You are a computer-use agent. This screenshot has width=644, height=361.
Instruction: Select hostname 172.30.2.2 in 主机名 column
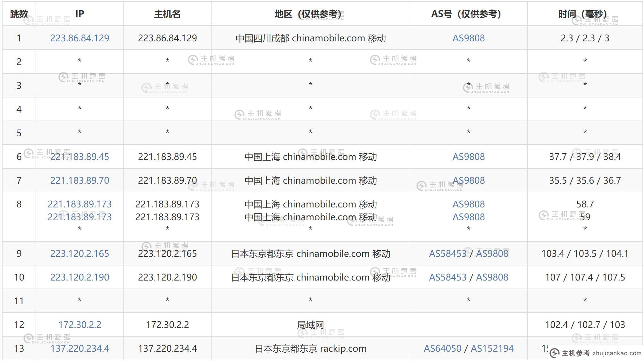click(167, 325)
